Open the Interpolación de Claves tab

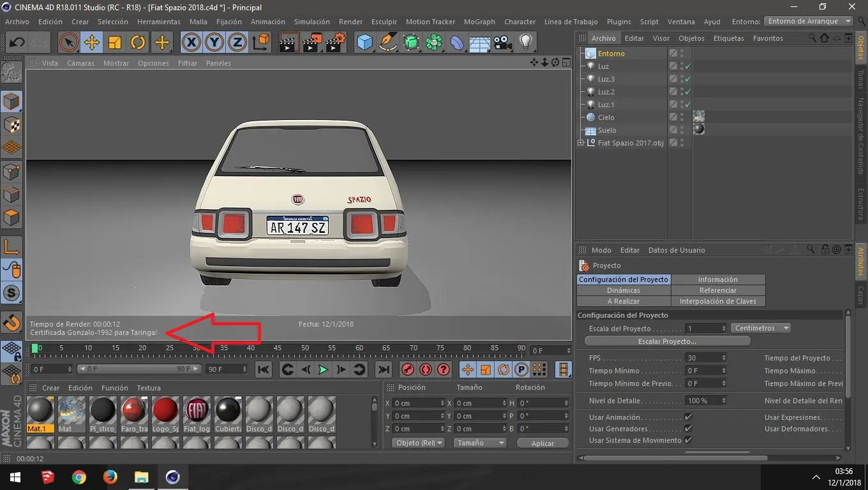(718, 301)
